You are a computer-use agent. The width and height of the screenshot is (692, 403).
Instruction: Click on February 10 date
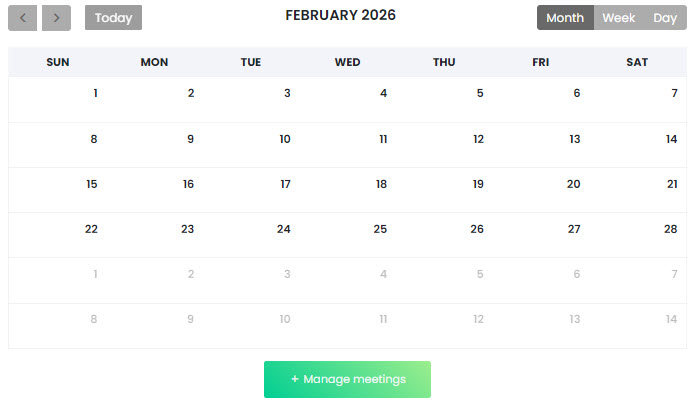point(285,139)
